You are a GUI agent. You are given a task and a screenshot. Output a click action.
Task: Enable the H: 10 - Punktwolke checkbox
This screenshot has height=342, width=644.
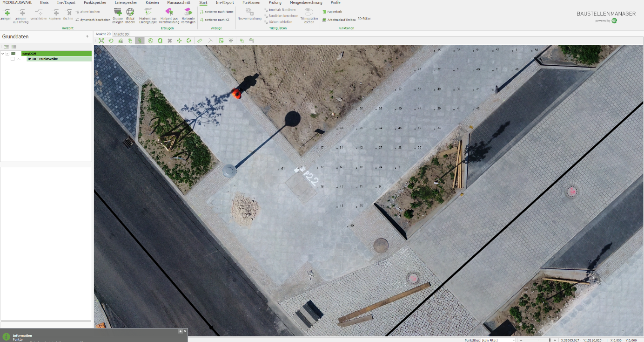coord(13,59)
